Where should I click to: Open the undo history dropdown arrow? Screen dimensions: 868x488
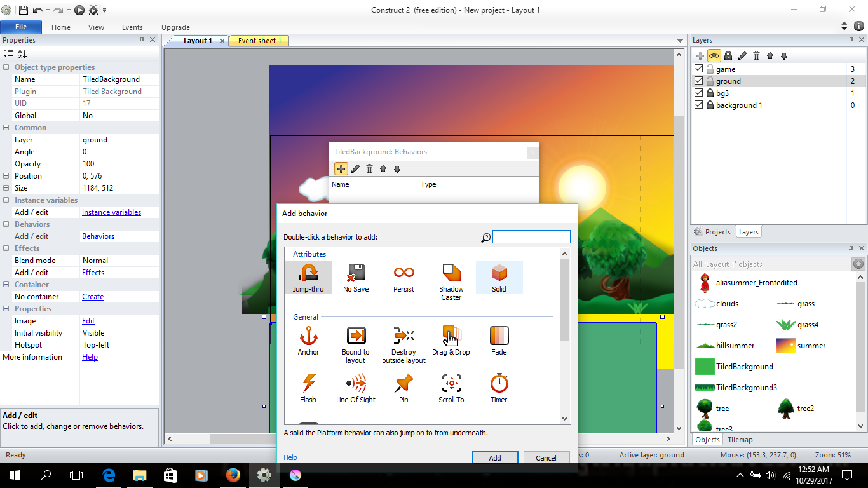click(47, 10)
